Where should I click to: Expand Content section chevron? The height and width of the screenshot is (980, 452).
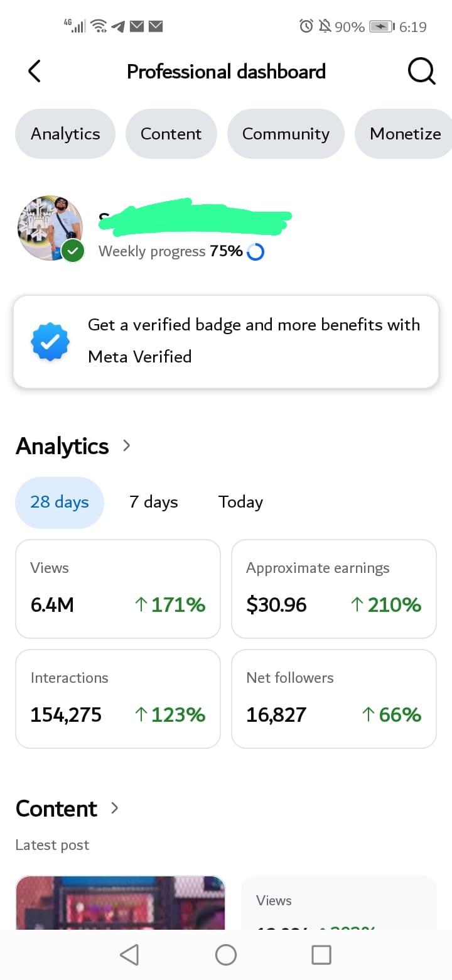click(114, 808)
